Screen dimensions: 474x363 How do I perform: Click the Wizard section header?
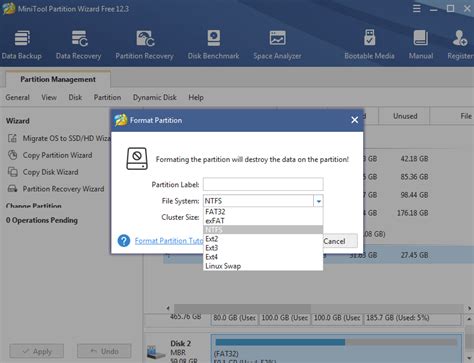(18, 121)
